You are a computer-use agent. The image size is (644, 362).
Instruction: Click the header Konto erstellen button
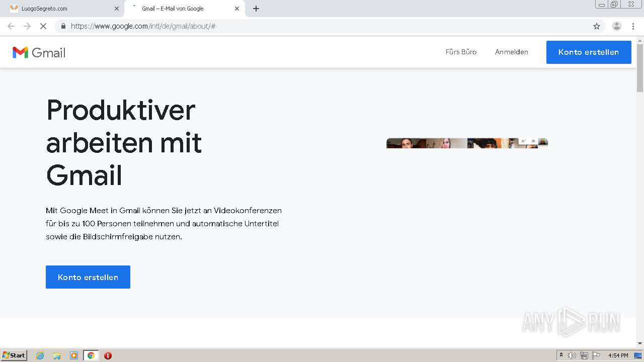(x=589, y=52)
